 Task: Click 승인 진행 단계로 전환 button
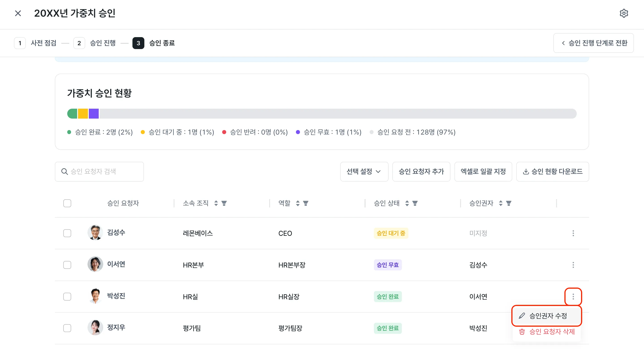click(x=593, y=43)
